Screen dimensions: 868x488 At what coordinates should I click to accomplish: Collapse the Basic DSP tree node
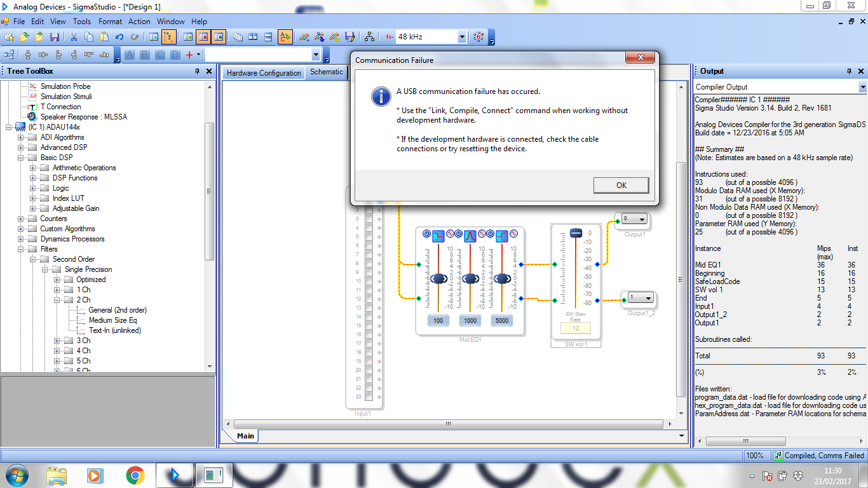21,158
